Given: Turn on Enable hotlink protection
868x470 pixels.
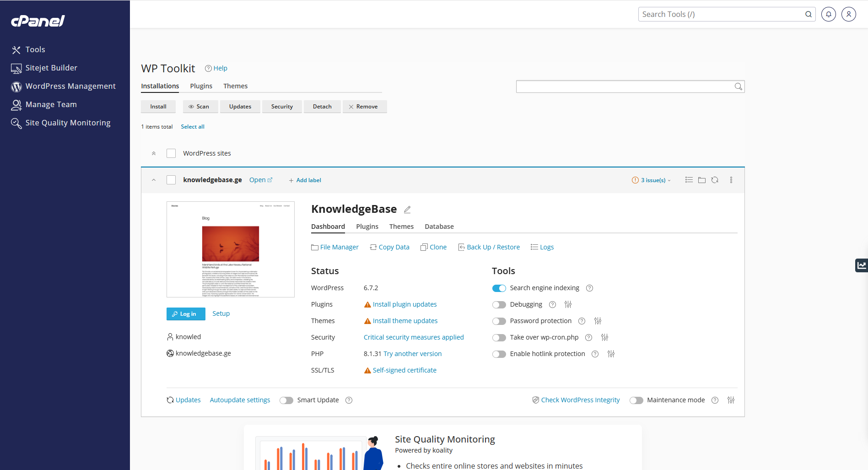Looking at the screenshot, I should (x=499, y=354).
